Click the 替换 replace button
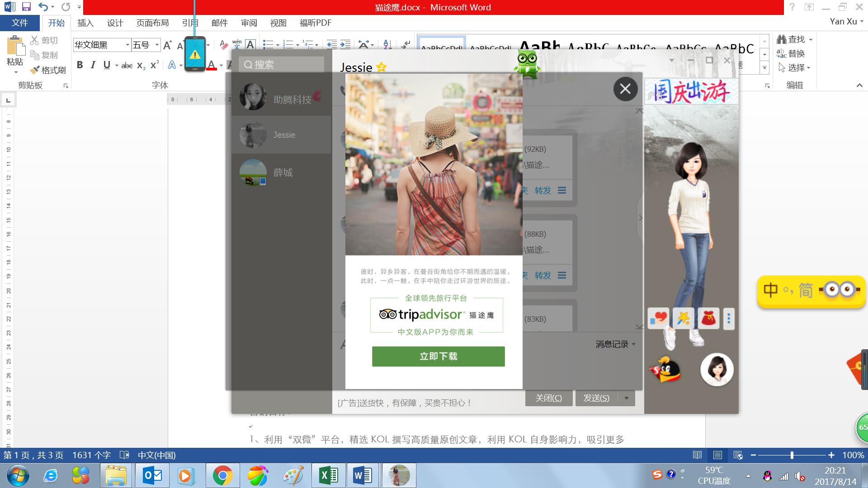 (791, 53)
